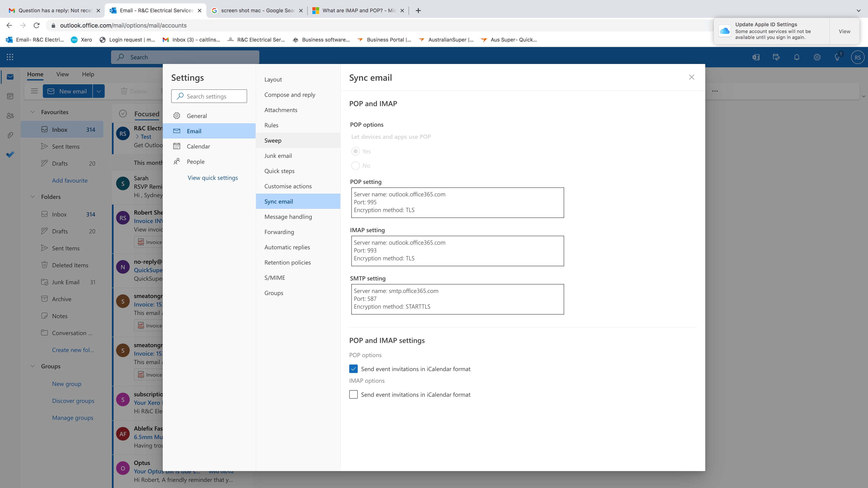The width and height of the screenshot is (868, 488).
Task: Collapse the Favourites folder section
Action: (x=33, y=112)
